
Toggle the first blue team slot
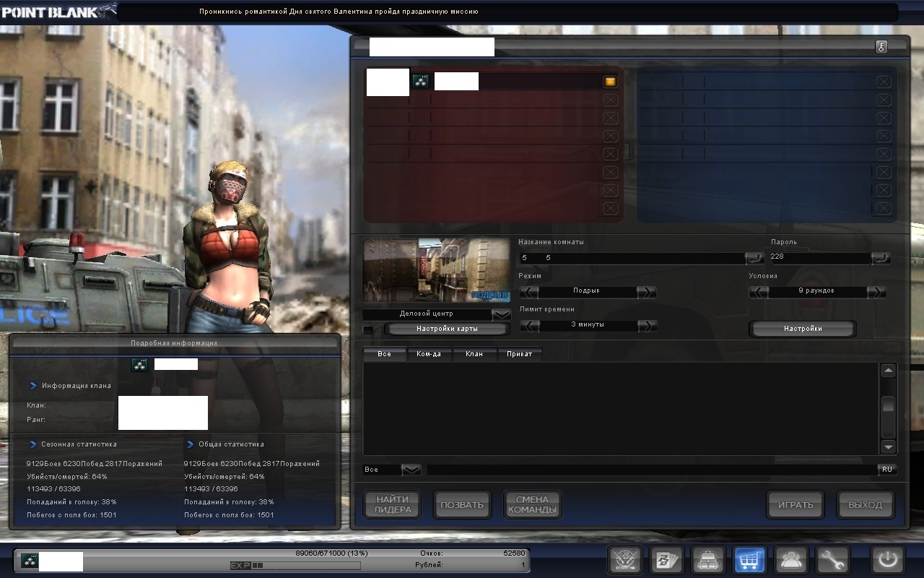884,82
